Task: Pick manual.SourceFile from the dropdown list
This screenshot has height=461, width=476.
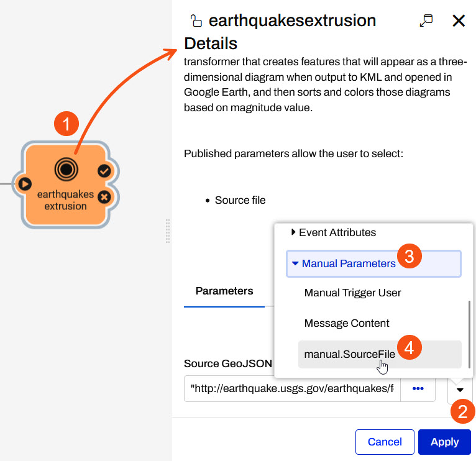Action: pyautogui.click(x=349, y=354)
